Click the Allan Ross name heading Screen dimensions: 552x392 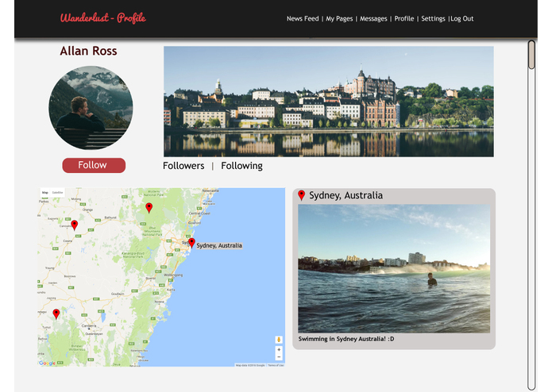[x=88, y=51]
